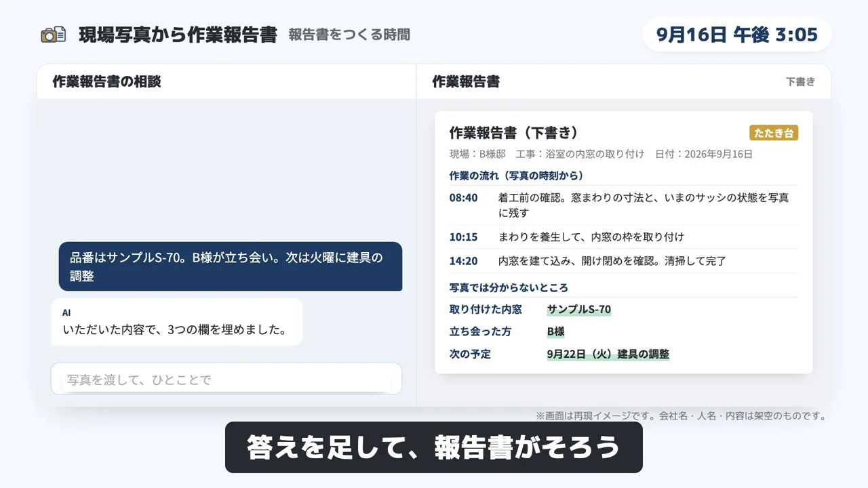Click the 作業報告書 panel title

466,82
